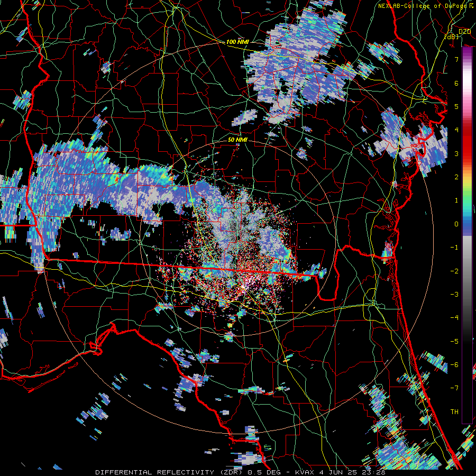Click the "DIFFERENTIAL REFLECTIVITY (ZDR)" caption
The height and width of the screenshot is (476, 476).
point(168,472)
